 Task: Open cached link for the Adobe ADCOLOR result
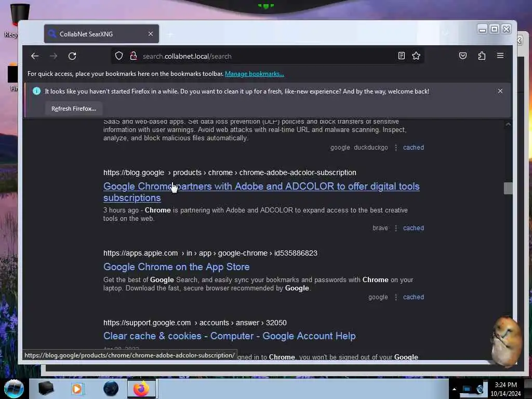click(x=413, y=228)
